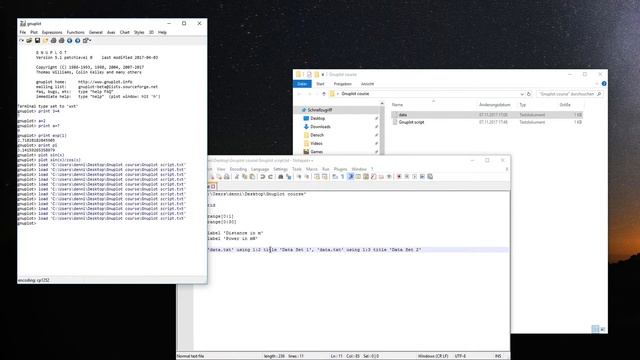Open the Run menu in Notepad++
The image size is (640, 360).
[326, 169]
